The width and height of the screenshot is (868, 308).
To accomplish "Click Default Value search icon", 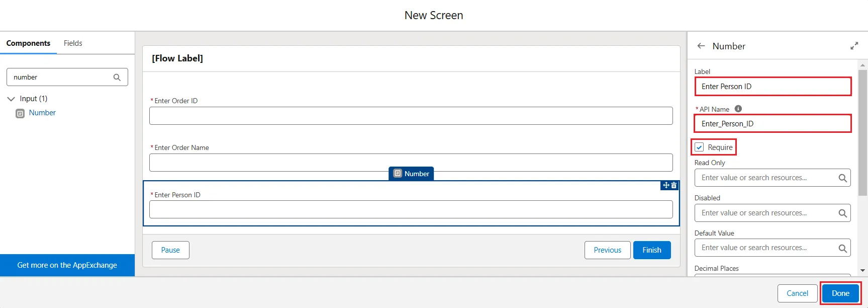I will pyautogui.click(x=842, y=248).
